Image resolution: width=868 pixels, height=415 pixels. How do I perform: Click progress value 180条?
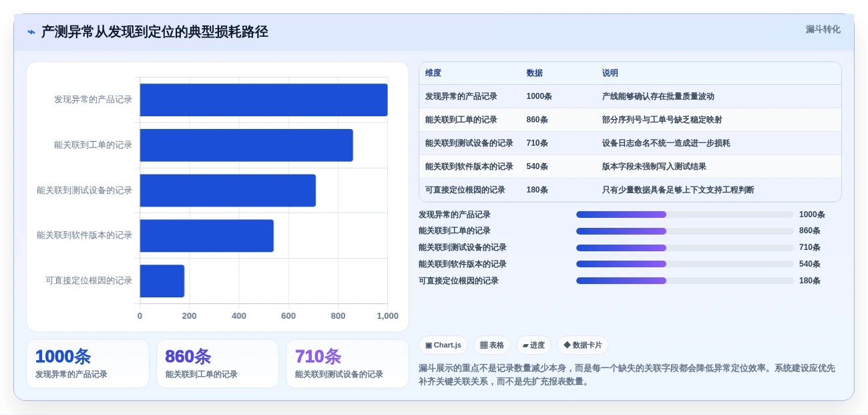(x=810, y=281)
